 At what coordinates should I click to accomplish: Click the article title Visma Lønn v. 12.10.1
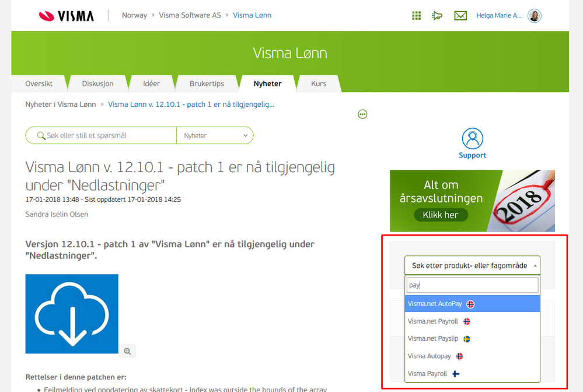[180, 176]
